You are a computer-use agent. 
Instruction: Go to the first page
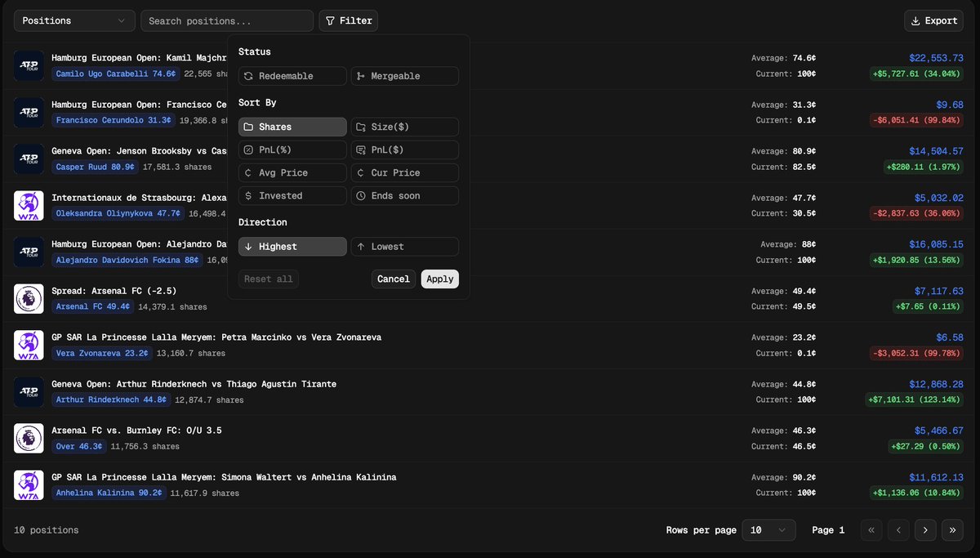(x=871, y=530)
